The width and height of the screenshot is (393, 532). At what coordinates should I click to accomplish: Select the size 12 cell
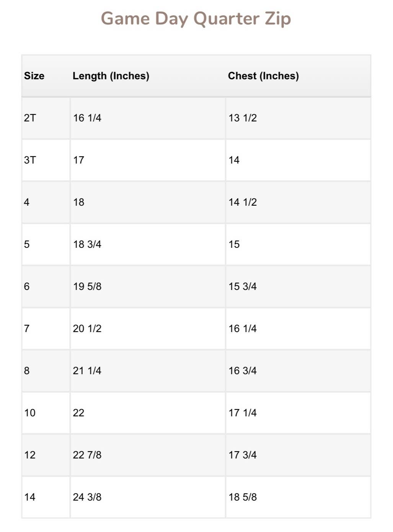pos(30,455)
